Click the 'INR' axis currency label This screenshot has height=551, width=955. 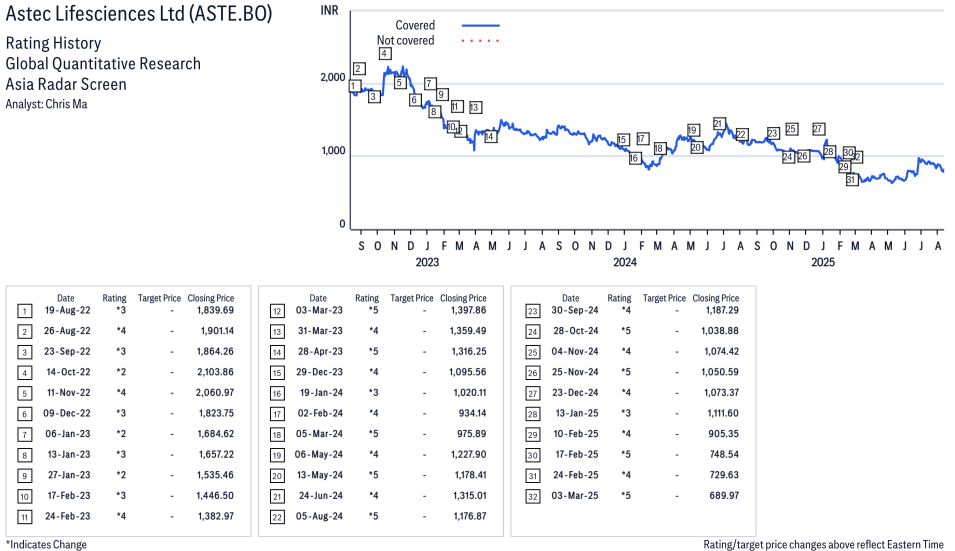329,11
